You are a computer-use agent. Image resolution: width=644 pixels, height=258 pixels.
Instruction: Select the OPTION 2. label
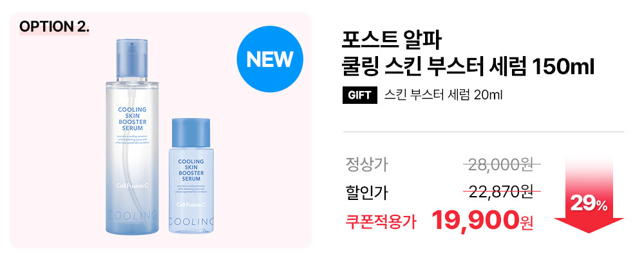[54, 27]
